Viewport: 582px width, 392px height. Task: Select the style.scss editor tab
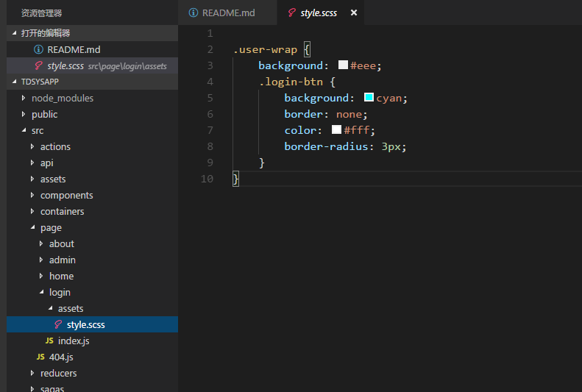(320, 13)
